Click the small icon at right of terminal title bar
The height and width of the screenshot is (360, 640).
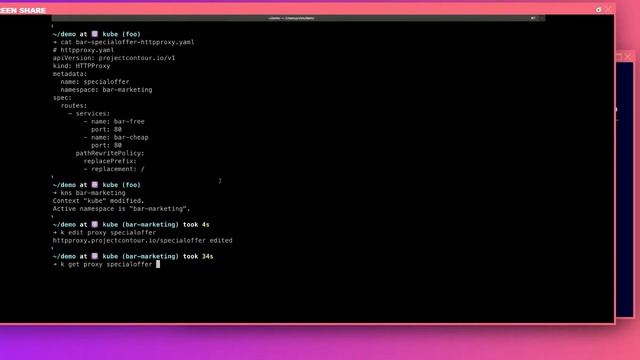[x=533, y=18]
